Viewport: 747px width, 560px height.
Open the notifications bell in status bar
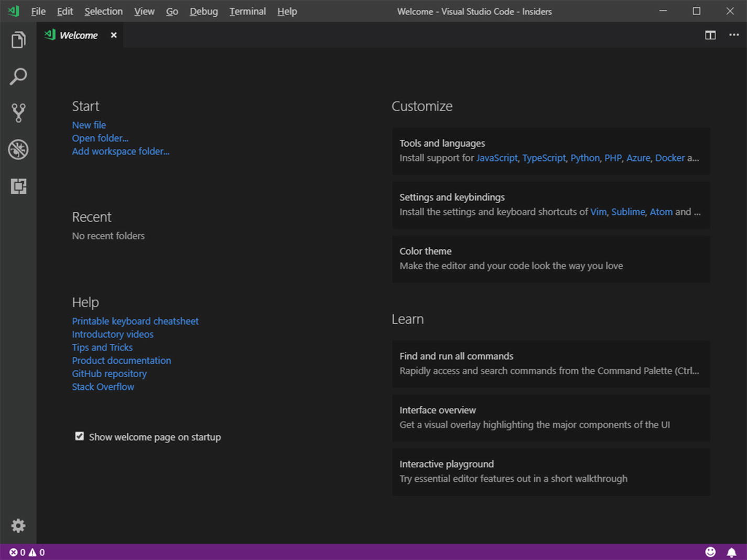point(731,552)
